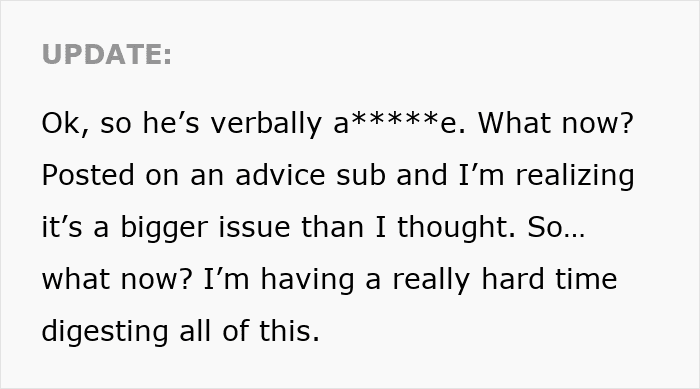The width and height of the screenshot is (700, 389).
Task: Click the word 'really' in fourth line
Action: click(x=431, y=279)
